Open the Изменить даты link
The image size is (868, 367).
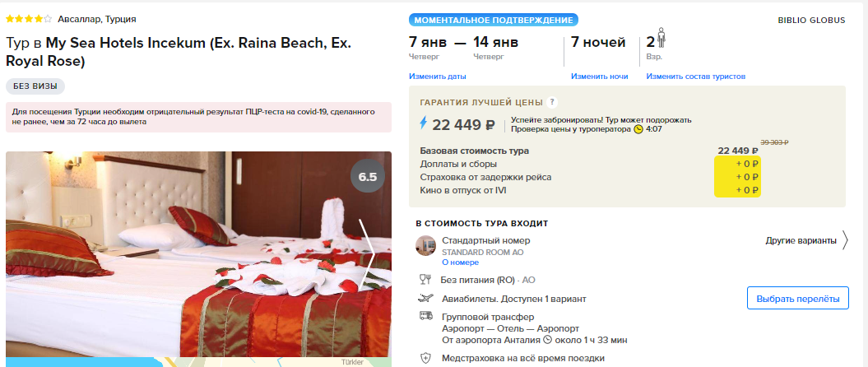pyautogui.click(x=438, y=77)
